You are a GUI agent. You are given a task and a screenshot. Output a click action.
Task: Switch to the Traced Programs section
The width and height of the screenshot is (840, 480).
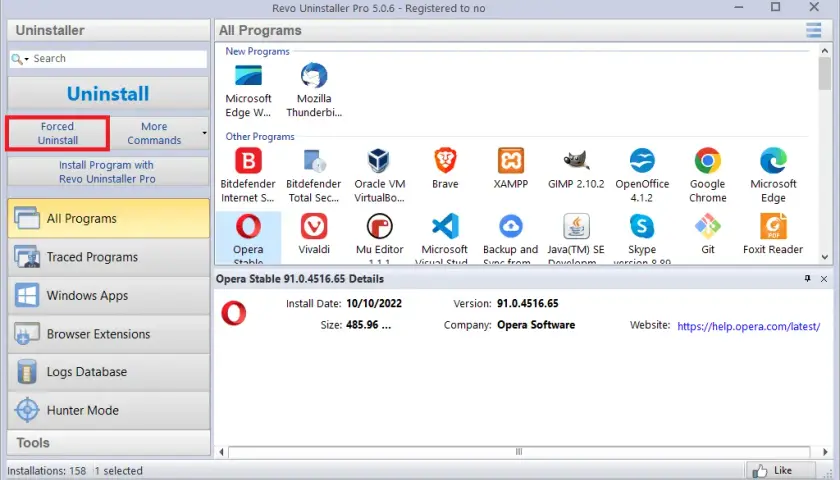pyautogui.click(x=108, y=257)
